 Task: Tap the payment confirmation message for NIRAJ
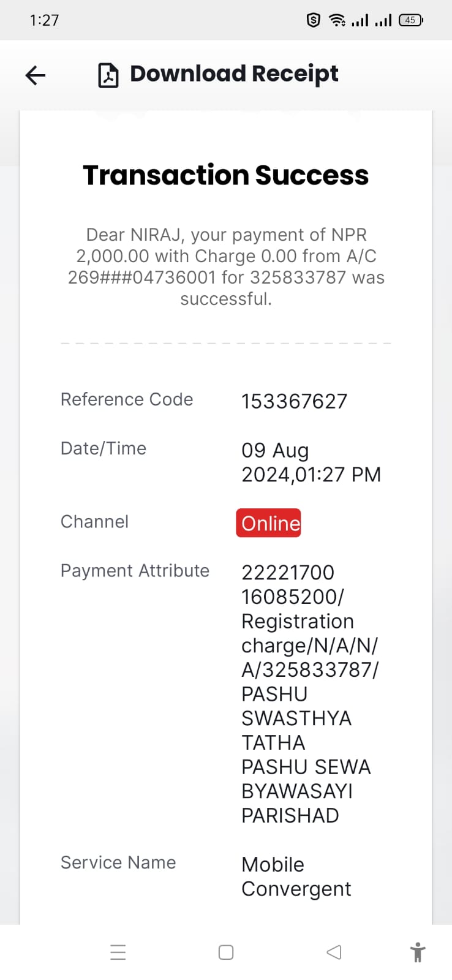(226, 266)
